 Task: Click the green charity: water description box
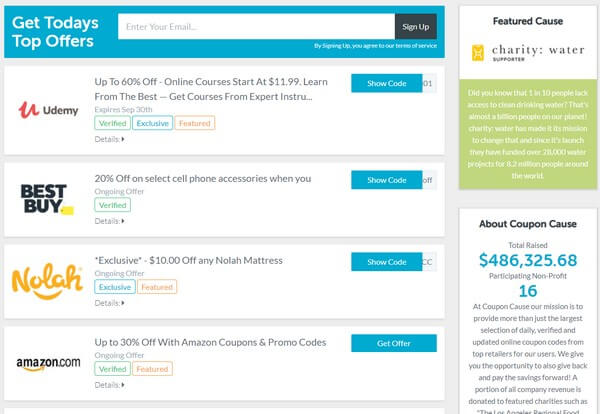pyautogui.click(x=528, y=134)
